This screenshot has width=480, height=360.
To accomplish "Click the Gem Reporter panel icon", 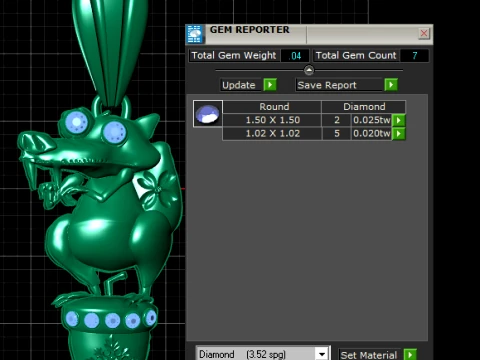I will [195, 34].
